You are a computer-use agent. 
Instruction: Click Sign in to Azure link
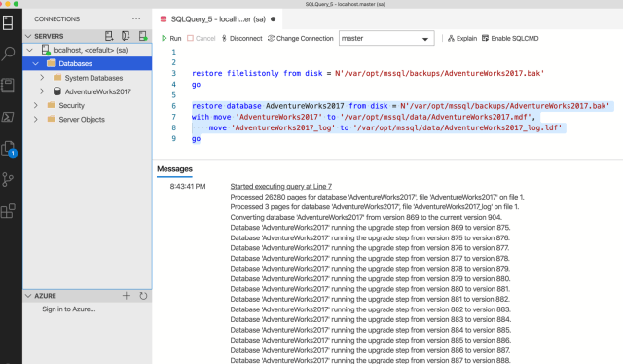pyautogui.click(x=69, y=309)
